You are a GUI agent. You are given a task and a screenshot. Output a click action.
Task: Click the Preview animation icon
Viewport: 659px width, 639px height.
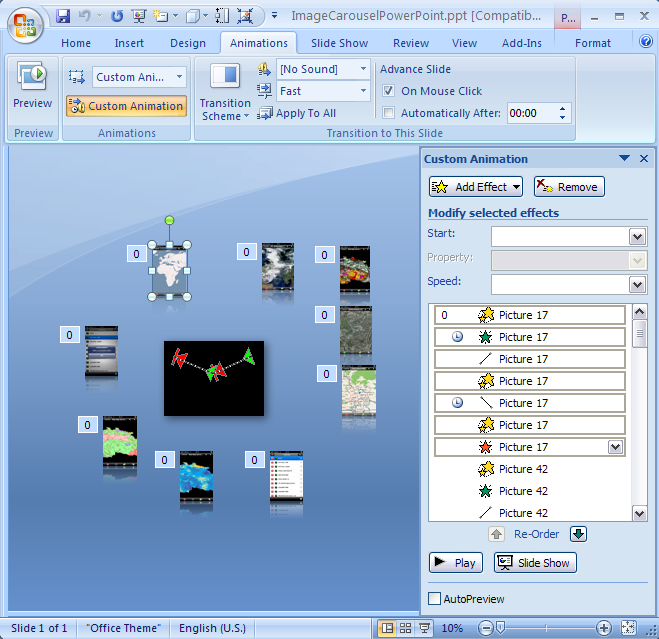coord(32,78)
